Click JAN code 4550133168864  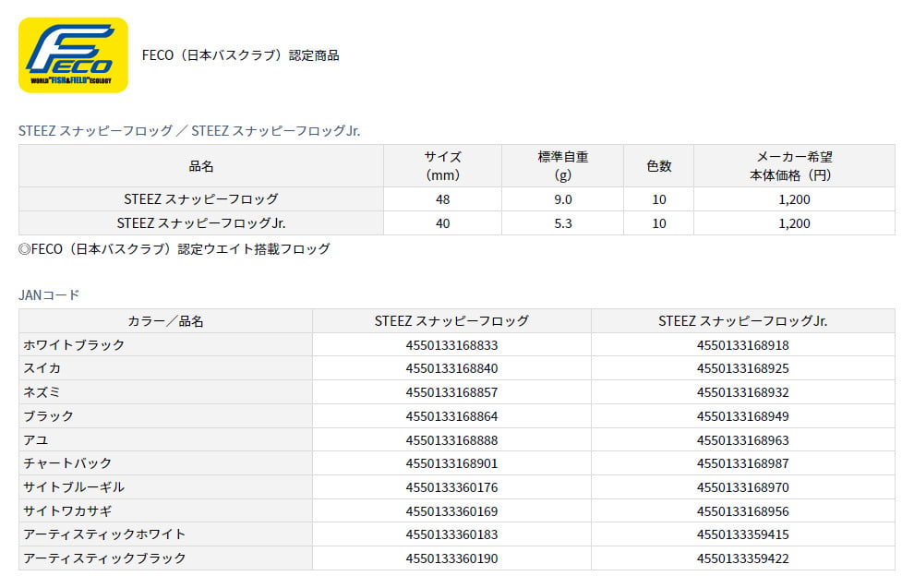pos(451,416)
